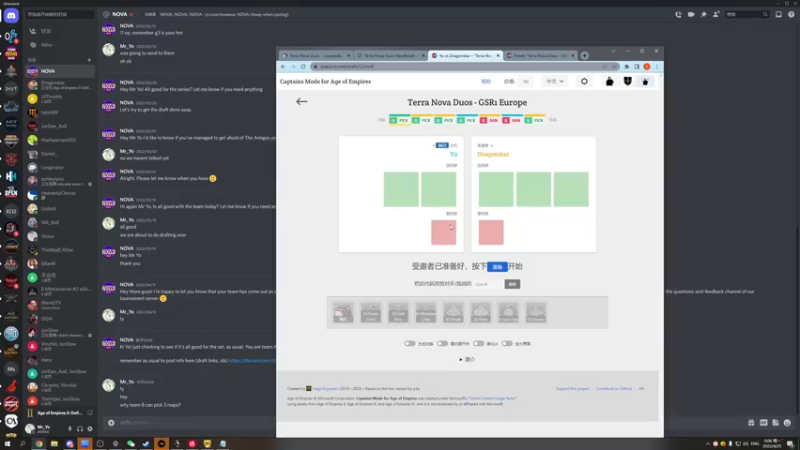This screenshot has width=800, height=450.
Task: Toggle dark mode sun icon on draft page
Action: coord(584,82)
